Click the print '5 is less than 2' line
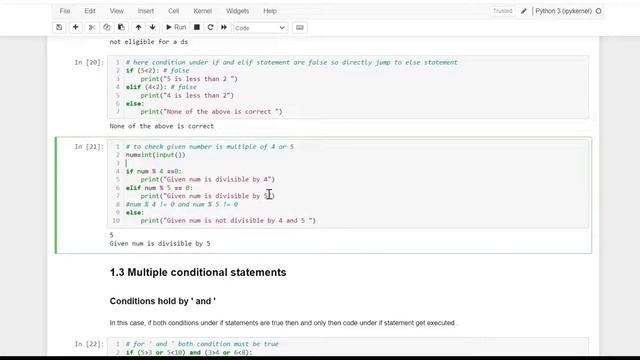The height and width of the screenshot is (360, 640). (189, 79)
